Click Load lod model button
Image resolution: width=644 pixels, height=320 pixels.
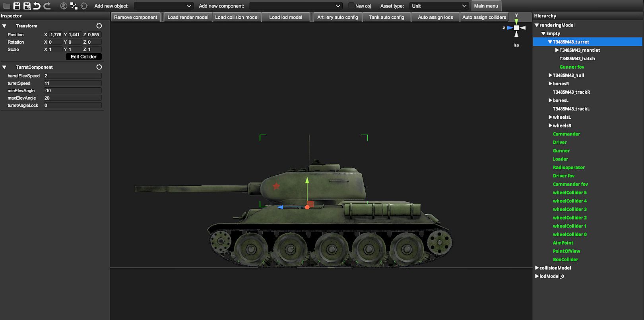click(x=286, y=17)
